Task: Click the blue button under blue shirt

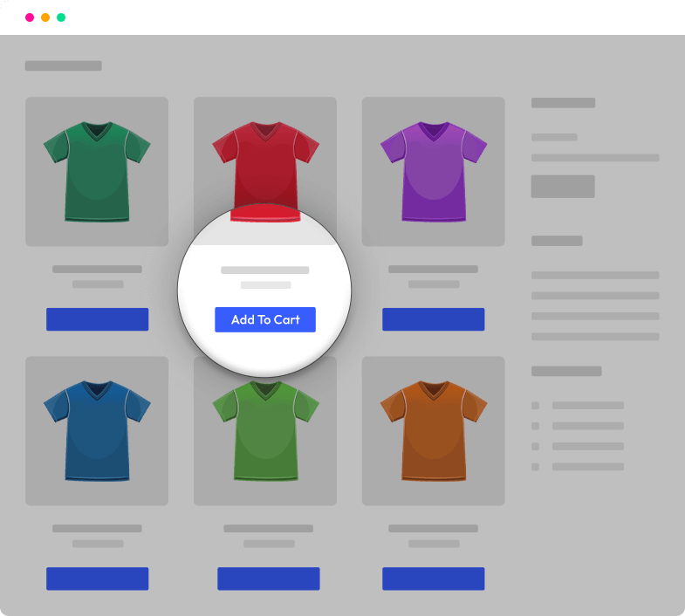Action: pyautogui.click(x=98, y=578)
